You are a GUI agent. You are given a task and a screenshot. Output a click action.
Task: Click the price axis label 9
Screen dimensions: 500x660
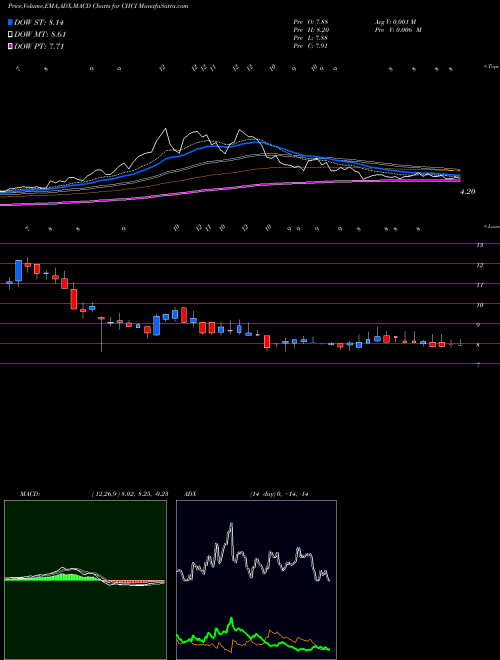479,325
